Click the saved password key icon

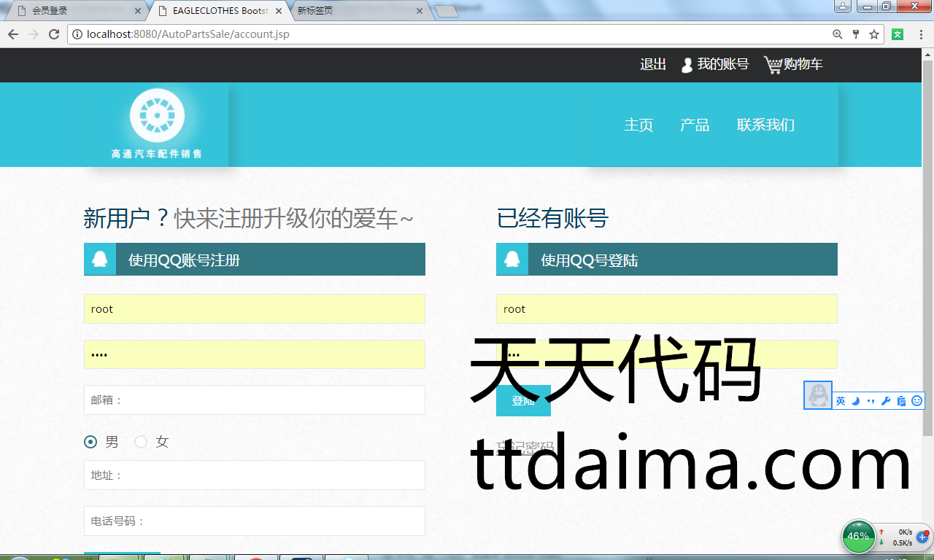[x=856, y=34]
